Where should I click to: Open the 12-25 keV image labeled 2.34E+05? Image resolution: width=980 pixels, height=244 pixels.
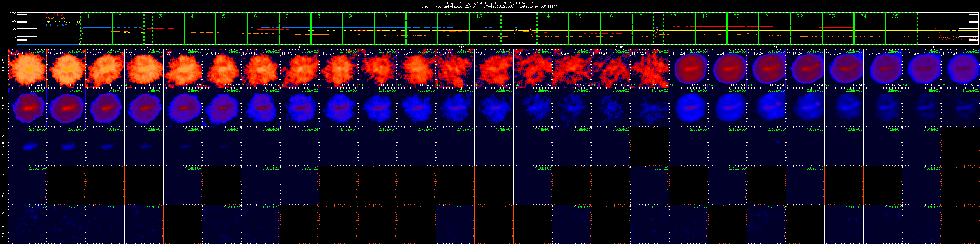coord(27,146)
